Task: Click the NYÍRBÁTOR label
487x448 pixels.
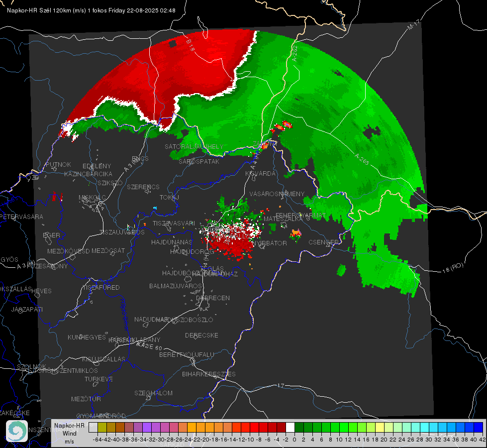Action: coord(269,243)
